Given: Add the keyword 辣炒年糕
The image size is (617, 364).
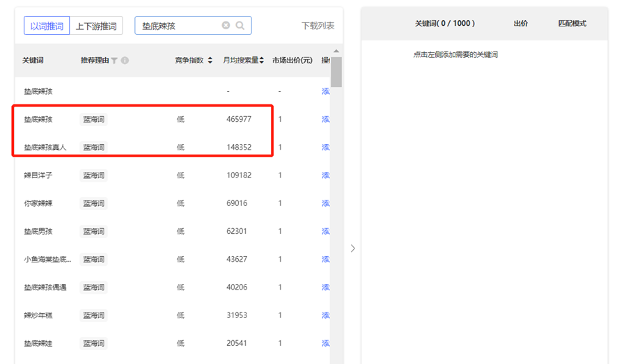Looking at the screenshot, I should click(325, 315).
